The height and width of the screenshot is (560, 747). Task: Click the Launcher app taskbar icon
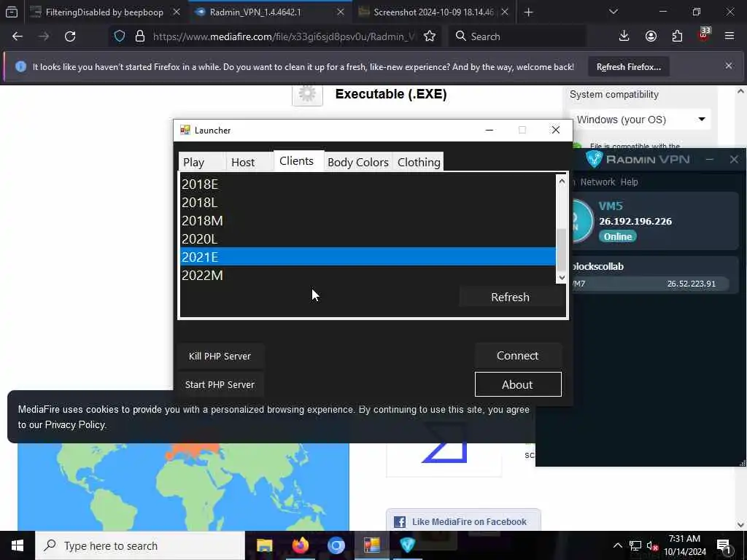(x=371, y=545)
